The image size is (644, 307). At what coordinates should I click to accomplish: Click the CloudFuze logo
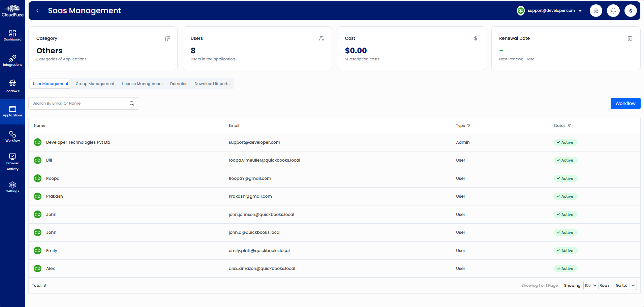[x=12, y=10]
